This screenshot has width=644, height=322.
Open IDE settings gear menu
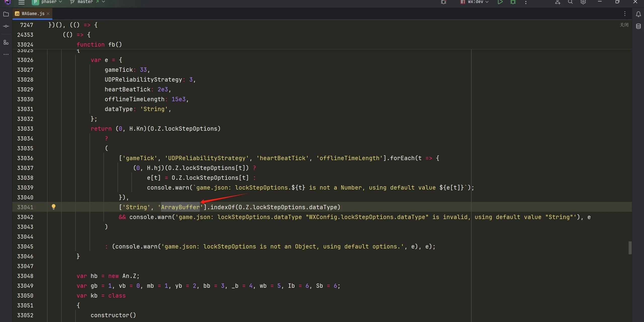click(583, 2)
